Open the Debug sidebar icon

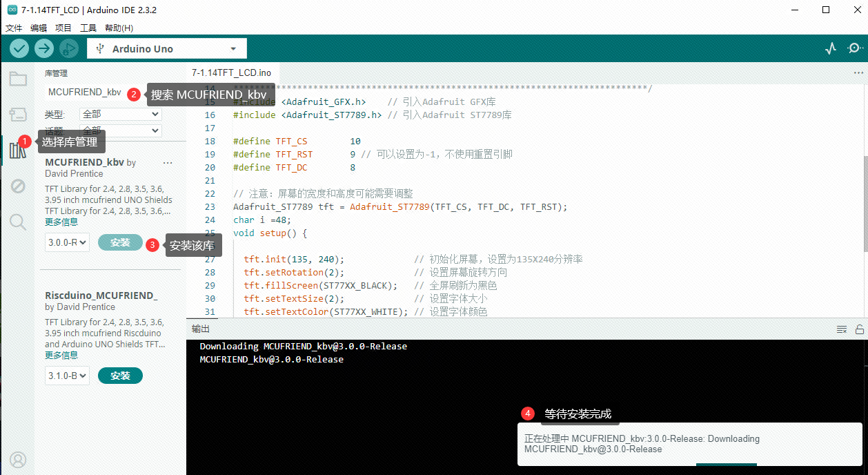point(18,186)
